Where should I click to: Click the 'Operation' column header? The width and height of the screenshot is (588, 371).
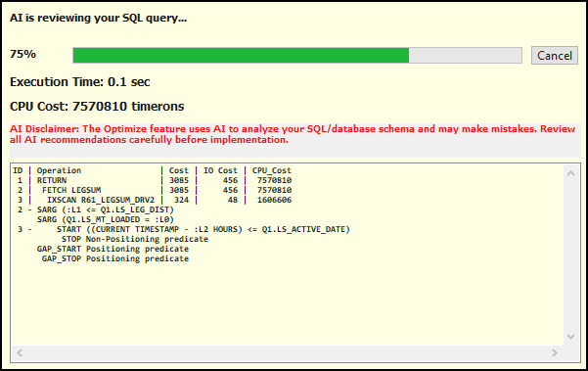coord(59,170)
